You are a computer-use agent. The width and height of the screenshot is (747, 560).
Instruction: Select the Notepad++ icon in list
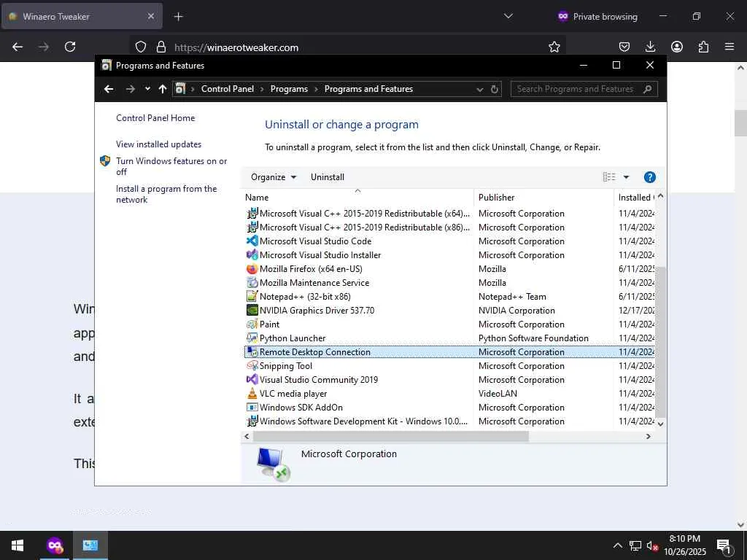252,296
